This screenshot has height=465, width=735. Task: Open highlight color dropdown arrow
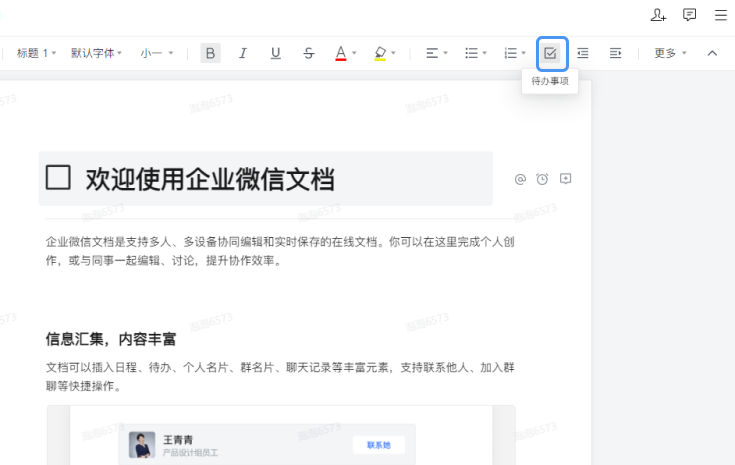coord(393,53)
